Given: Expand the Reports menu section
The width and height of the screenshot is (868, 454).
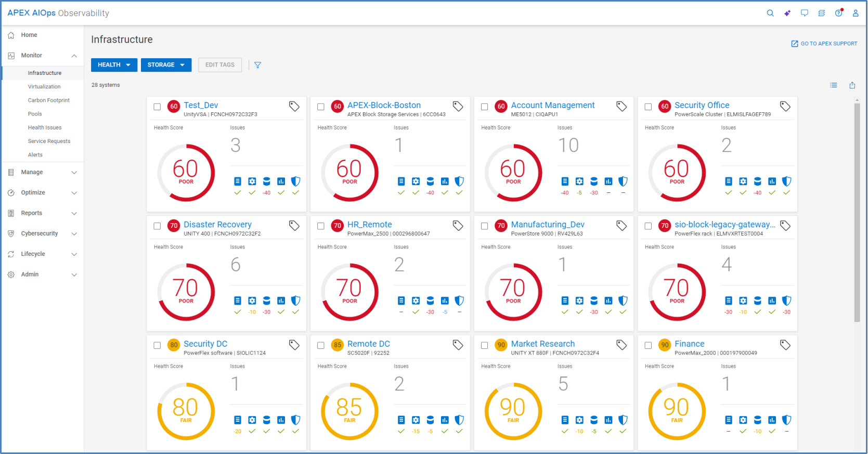Looking at the screenshot, I should [x=74, y=213].
